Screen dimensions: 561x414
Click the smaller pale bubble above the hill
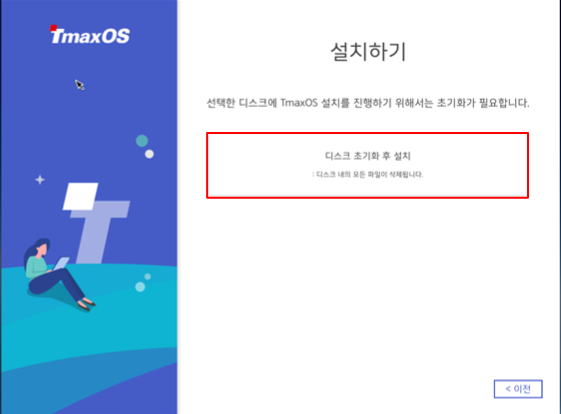click(147, 276)
